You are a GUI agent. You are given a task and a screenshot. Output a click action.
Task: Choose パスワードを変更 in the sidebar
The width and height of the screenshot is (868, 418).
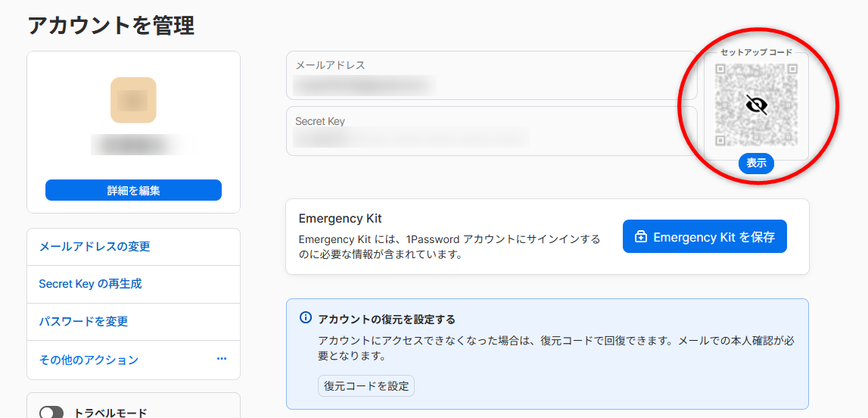(x=83, y=321)
